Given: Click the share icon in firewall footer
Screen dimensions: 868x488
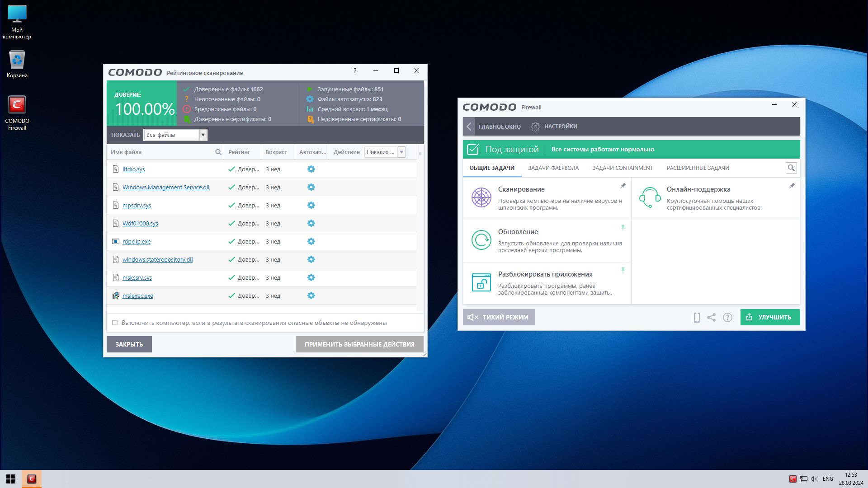Looking at the screenshot, I should (x=711, y=317).
